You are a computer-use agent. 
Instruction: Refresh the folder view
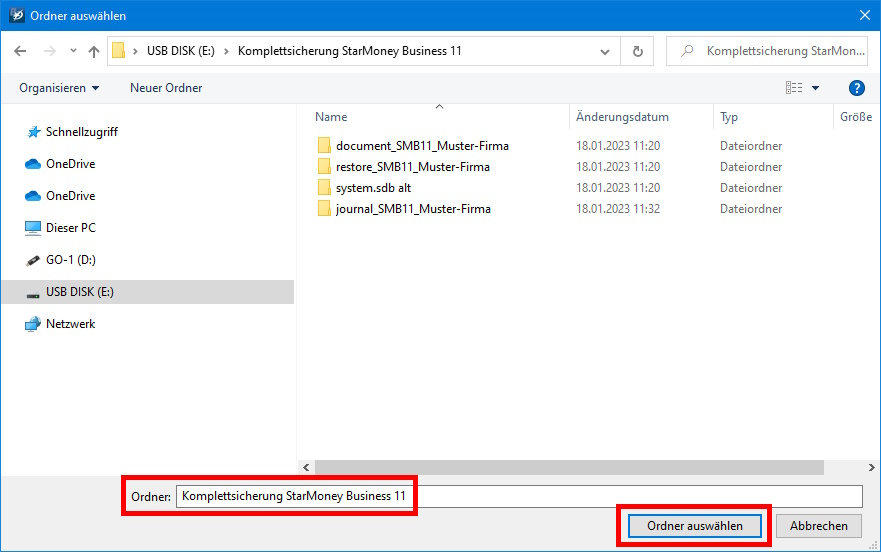(x=637, y=51)
